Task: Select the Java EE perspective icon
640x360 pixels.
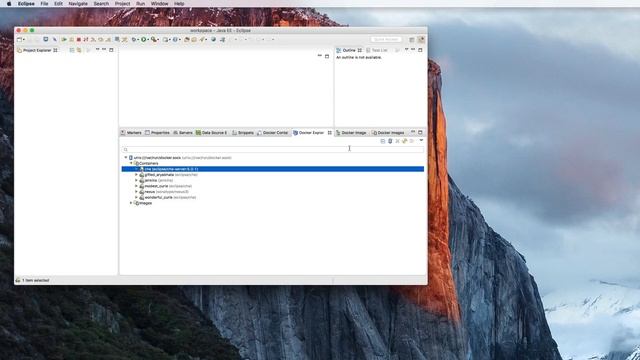Action: click(x=421, y=40)
